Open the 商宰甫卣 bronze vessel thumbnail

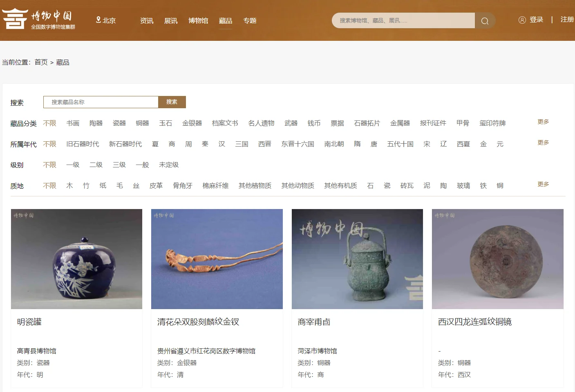[x=357, y=259]
